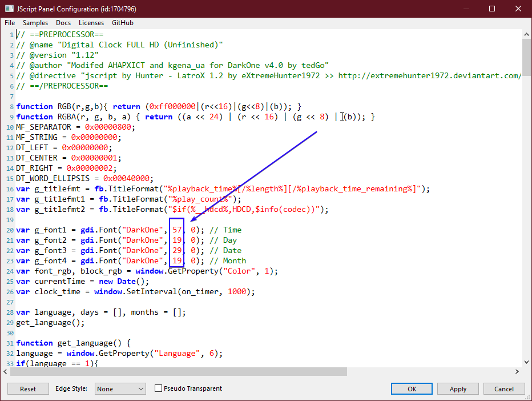Click MF_SEPARATOR on line 10
532x401 pixels.
(44, 127)
